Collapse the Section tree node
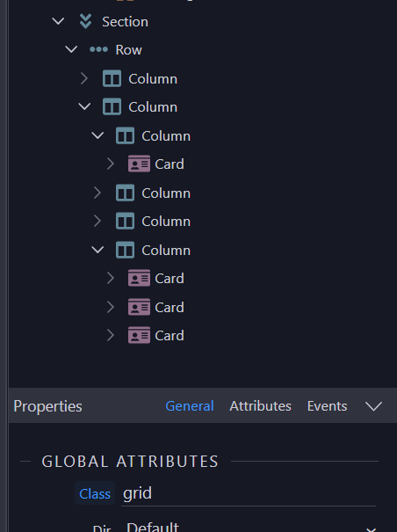 (x=58, y=21)
